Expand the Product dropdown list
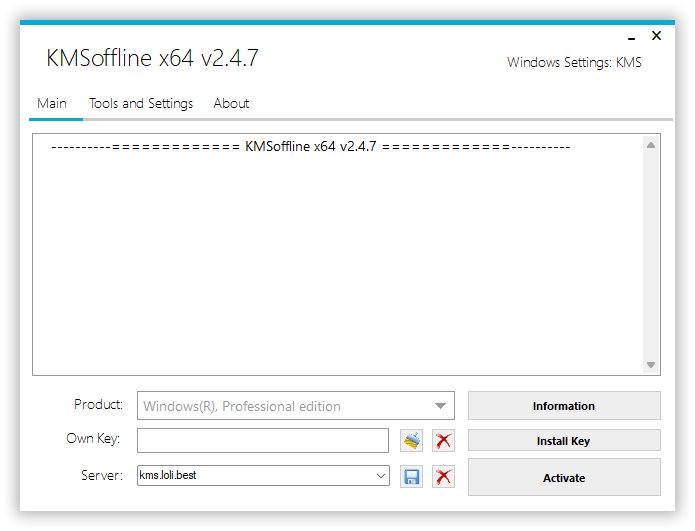Image resolution: width=695 pixels, height=531 pixels. tap(440, 406)
